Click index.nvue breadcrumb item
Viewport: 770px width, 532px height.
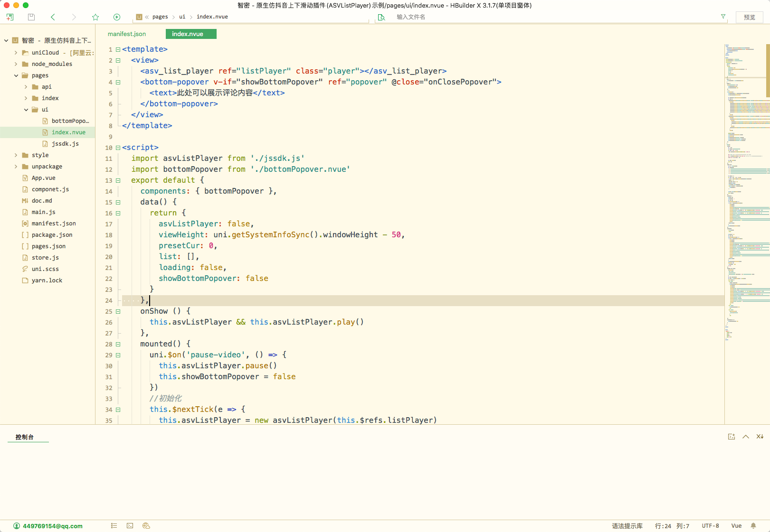(212, 17)
